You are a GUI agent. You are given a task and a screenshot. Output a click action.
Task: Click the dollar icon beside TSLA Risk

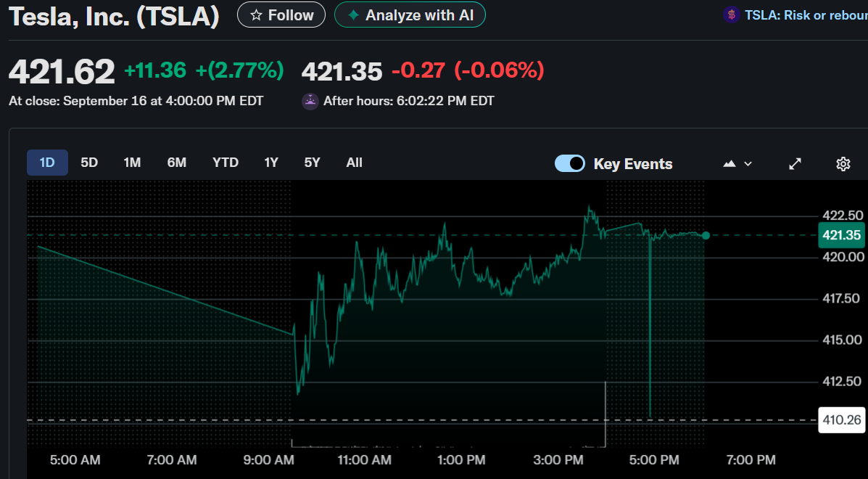pos(732,15)
